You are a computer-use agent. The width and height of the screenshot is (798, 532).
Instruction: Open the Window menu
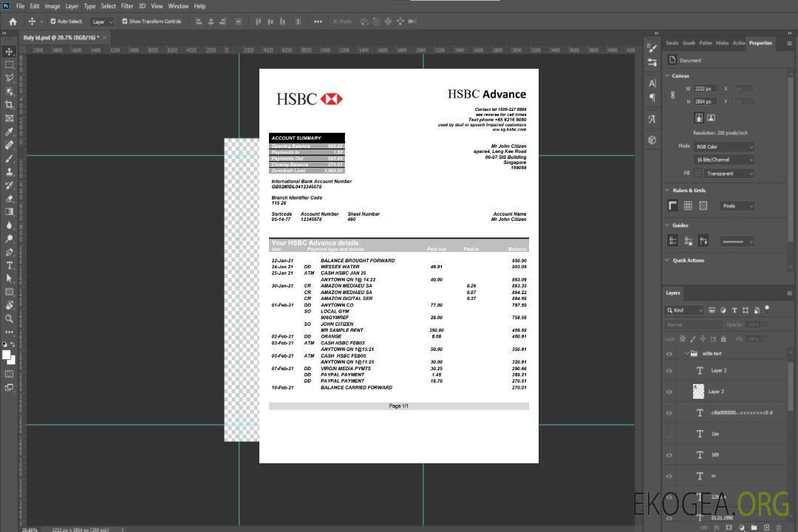click(178, 6)
